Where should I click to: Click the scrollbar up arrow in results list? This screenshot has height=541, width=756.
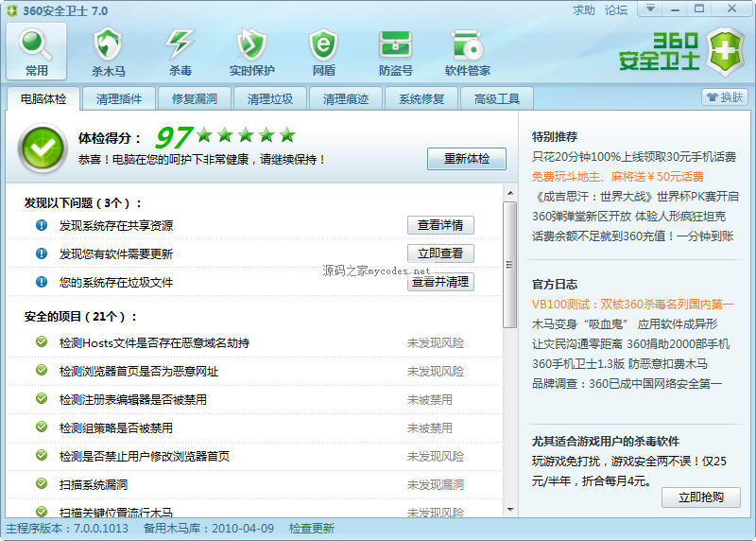click(510, 194)
